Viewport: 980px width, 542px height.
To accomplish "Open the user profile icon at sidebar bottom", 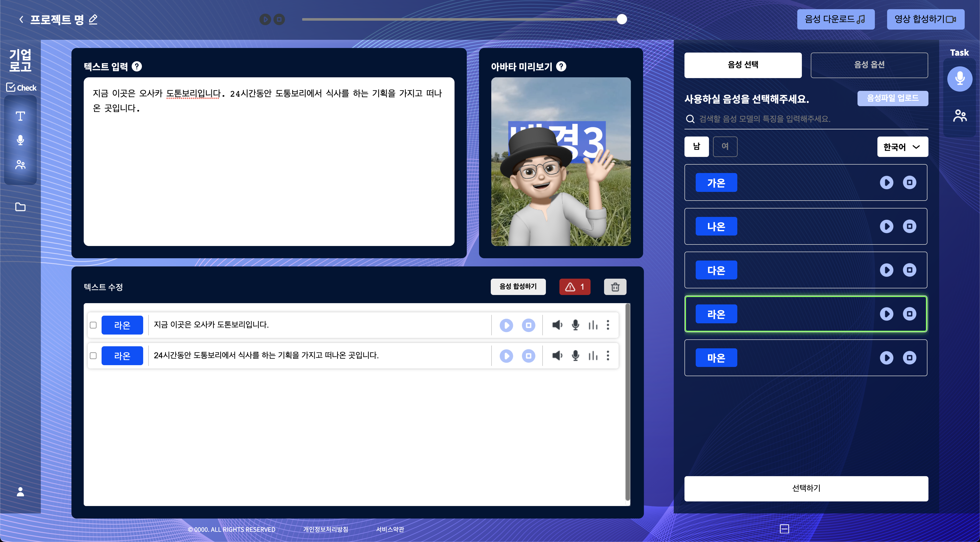I will pyautogui.click(x=20, y=492).
